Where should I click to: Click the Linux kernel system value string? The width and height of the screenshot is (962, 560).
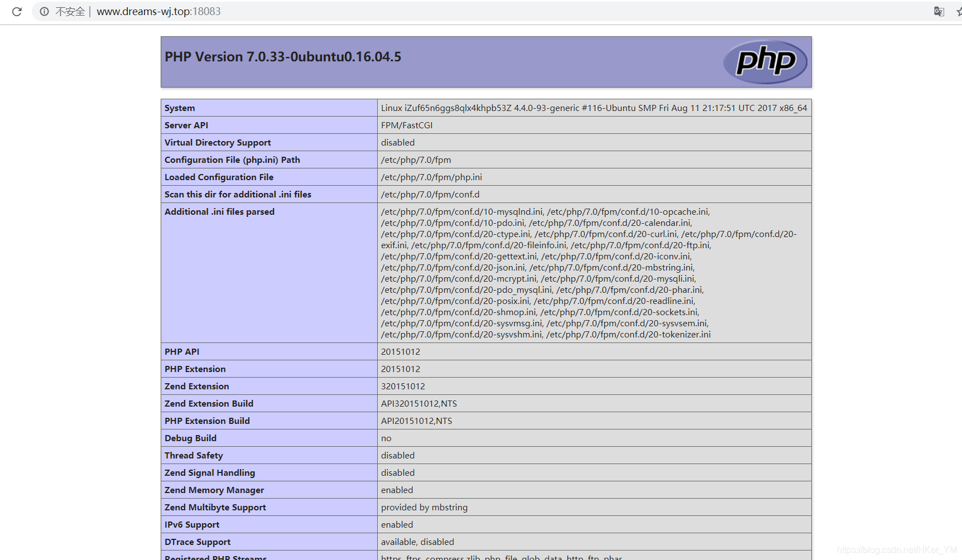594,108
